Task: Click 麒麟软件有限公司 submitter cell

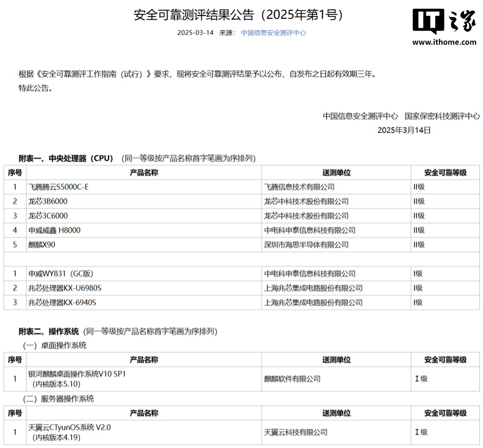Action: pyautogui.click(x=292, y=379)
